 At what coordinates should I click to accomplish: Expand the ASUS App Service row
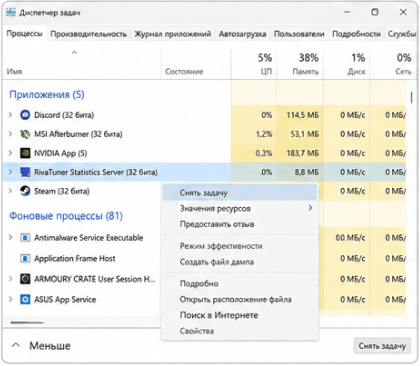(10, 299)
